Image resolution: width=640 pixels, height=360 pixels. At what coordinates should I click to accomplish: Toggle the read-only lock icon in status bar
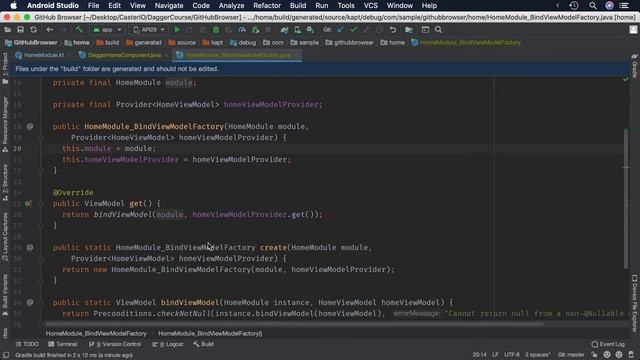[x=594, y=355]
